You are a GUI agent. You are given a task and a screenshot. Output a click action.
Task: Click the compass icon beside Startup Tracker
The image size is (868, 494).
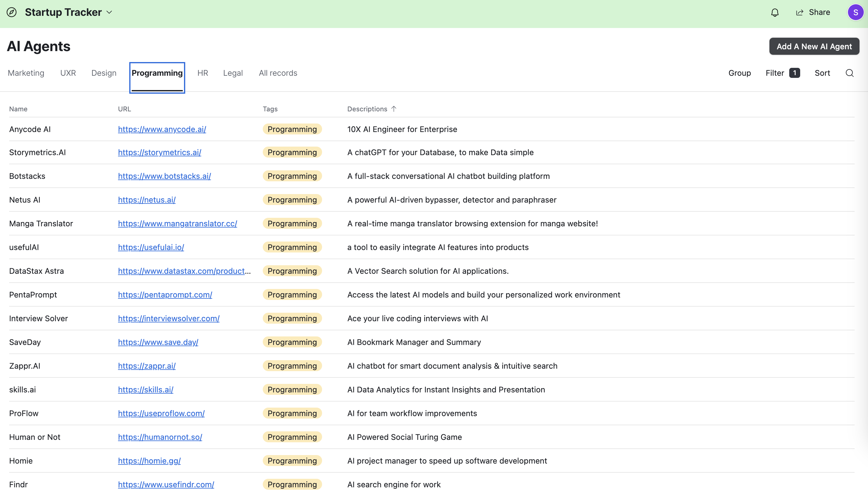(x=12, y=12)
